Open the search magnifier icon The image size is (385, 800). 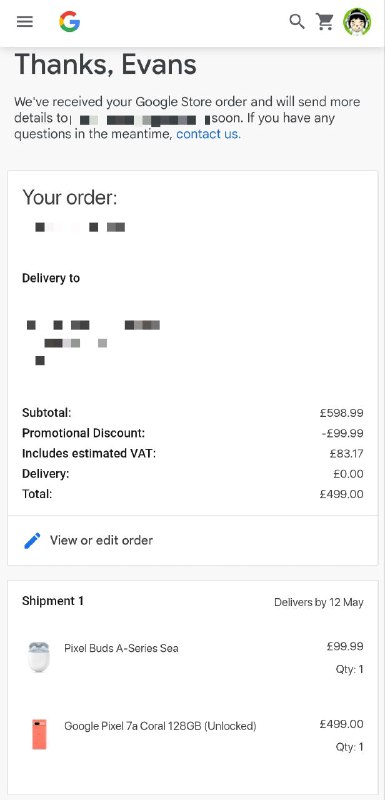(x=297, y=21)
